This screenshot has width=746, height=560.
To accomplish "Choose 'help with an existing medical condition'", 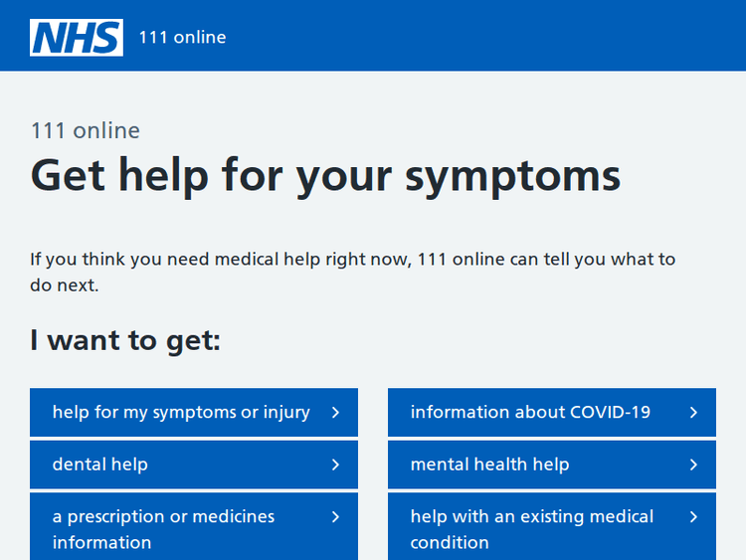I will coord(532,529).
